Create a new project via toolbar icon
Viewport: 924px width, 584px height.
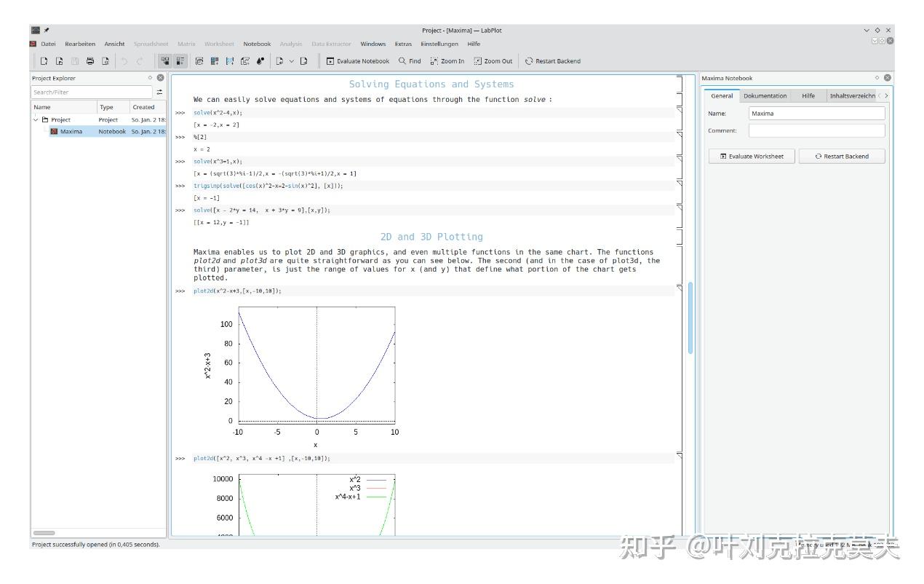tap(44, 61)
